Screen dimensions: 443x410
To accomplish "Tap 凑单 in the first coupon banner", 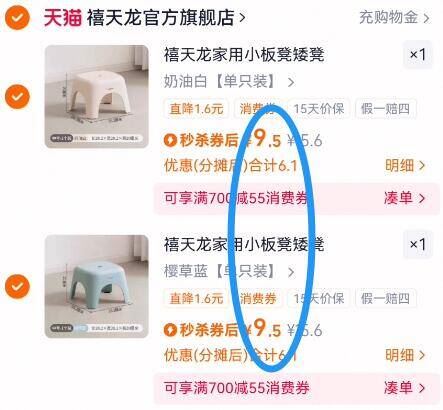I will click(405, 198).
